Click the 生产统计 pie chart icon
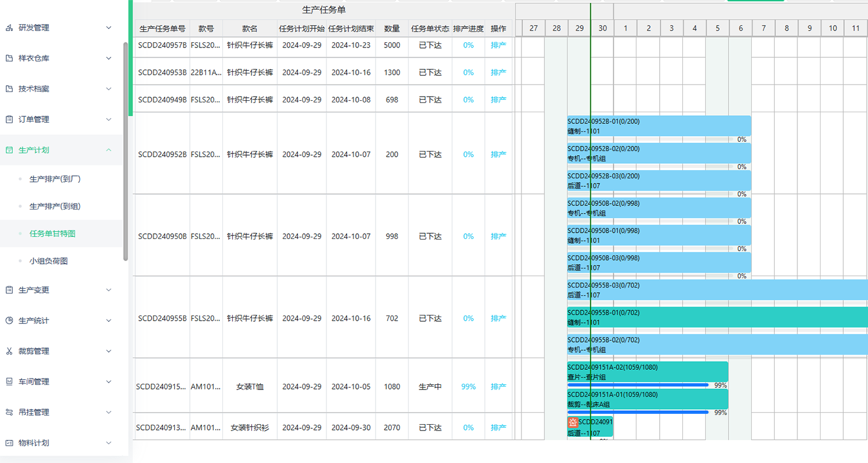Screen dimensions: 868x463 click(9, 321)
